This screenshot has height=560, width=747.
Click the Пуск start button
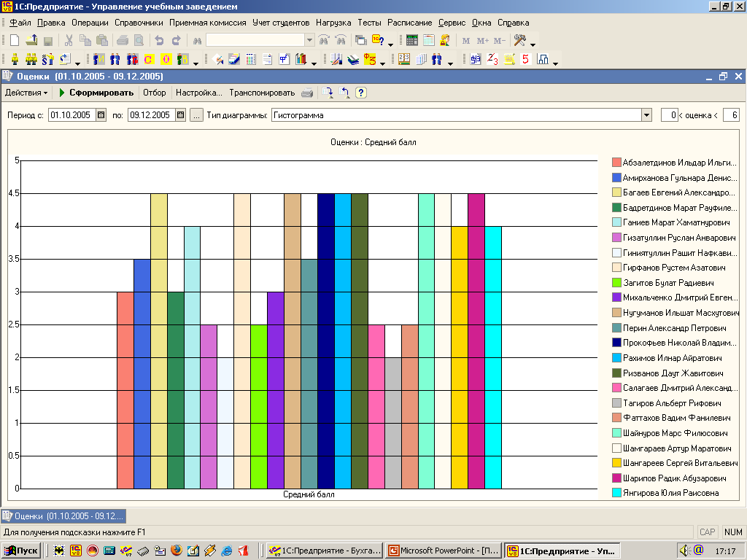[x=21, y=551]
